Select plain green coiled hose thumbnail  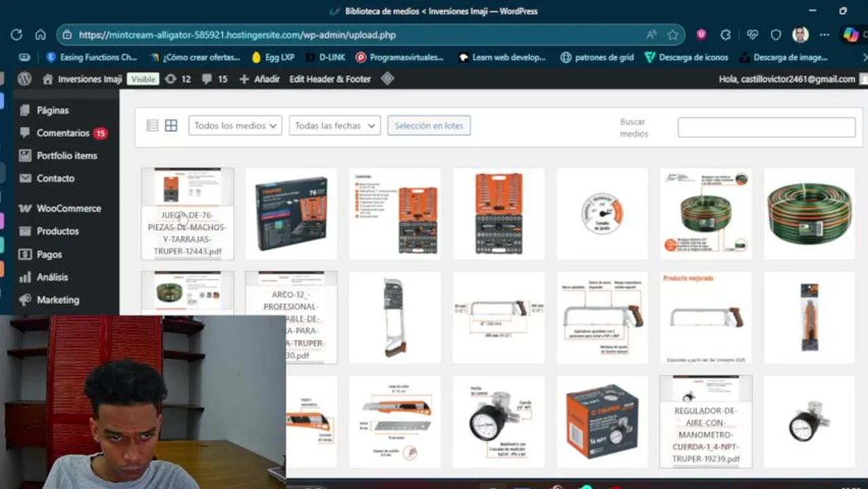click(810, 214)
